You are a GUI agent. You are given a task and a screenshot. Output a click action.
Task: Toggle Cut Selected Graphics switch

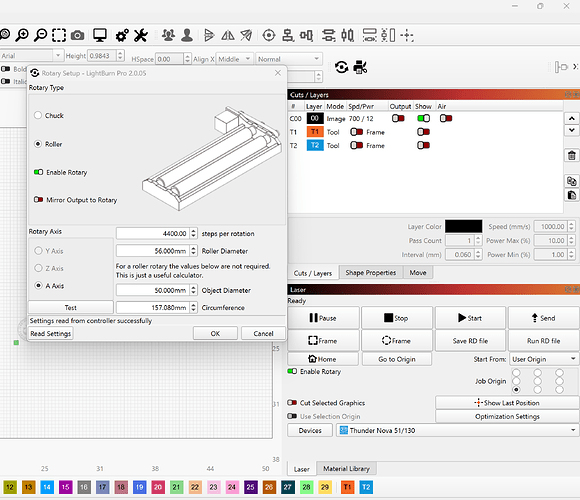(x=292, y=403)
